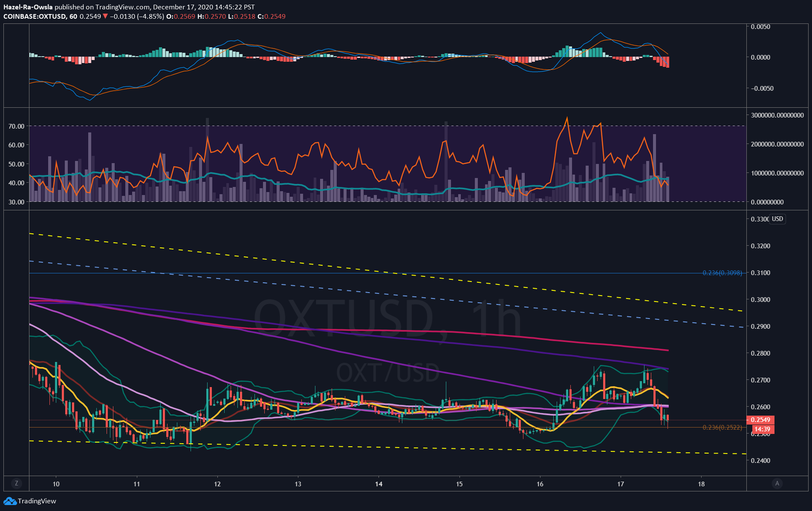Click the 0.2900 price axis label

point(760,327)
